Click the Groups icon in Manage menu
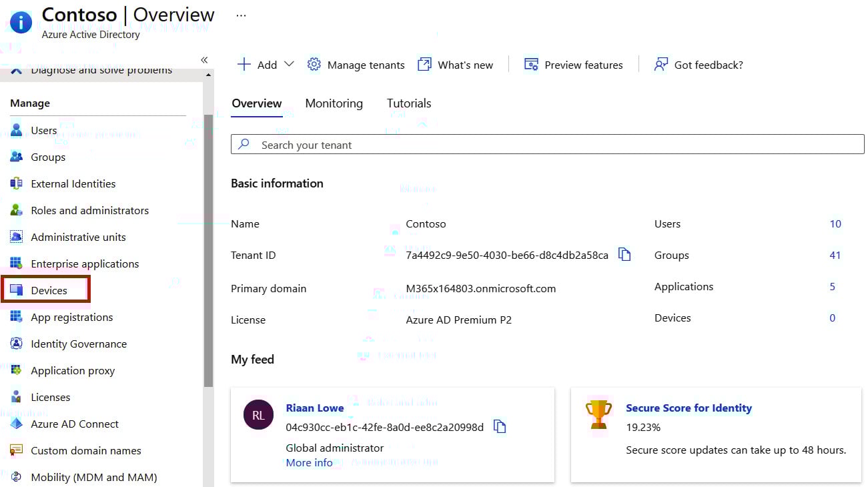Screen dimensions: 868x487 click(17, 157)
